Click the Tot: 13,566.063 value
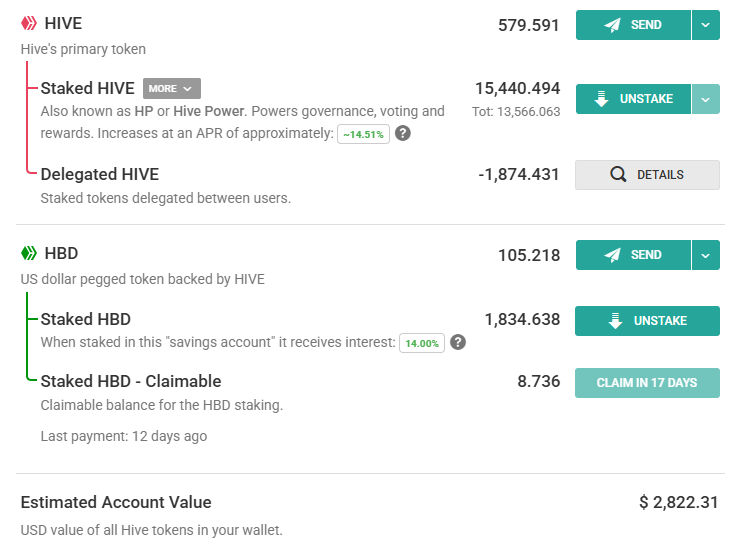This screenshot has height=552, width=738. (x=516, y=112)
